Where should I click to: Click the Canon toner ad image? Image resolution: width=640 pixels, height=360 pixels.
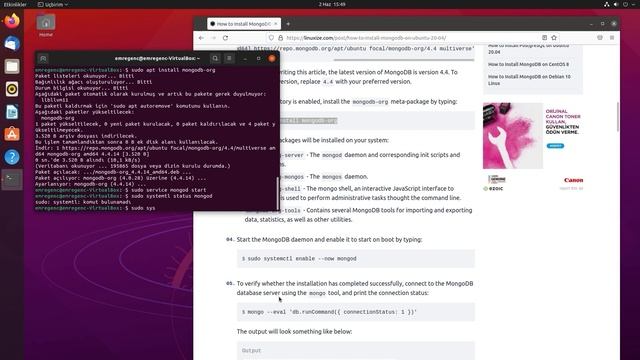click(513, 136)
